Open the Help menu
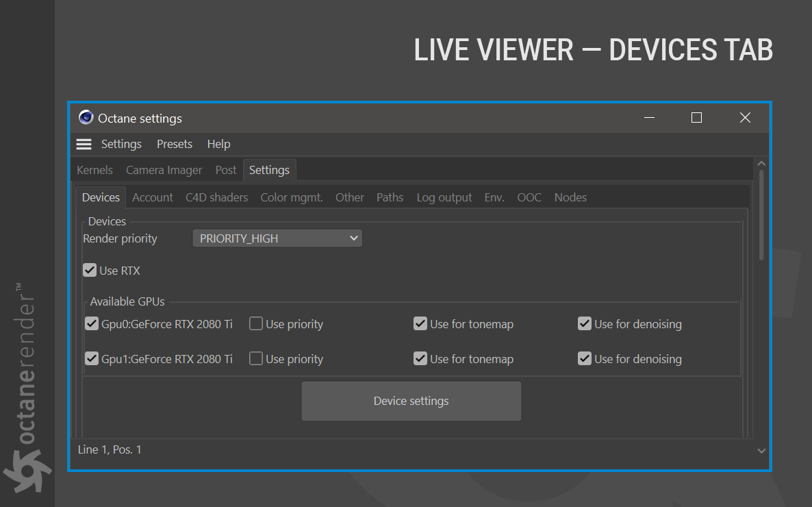This screenshot has width=812, height=507. [218, 144]
